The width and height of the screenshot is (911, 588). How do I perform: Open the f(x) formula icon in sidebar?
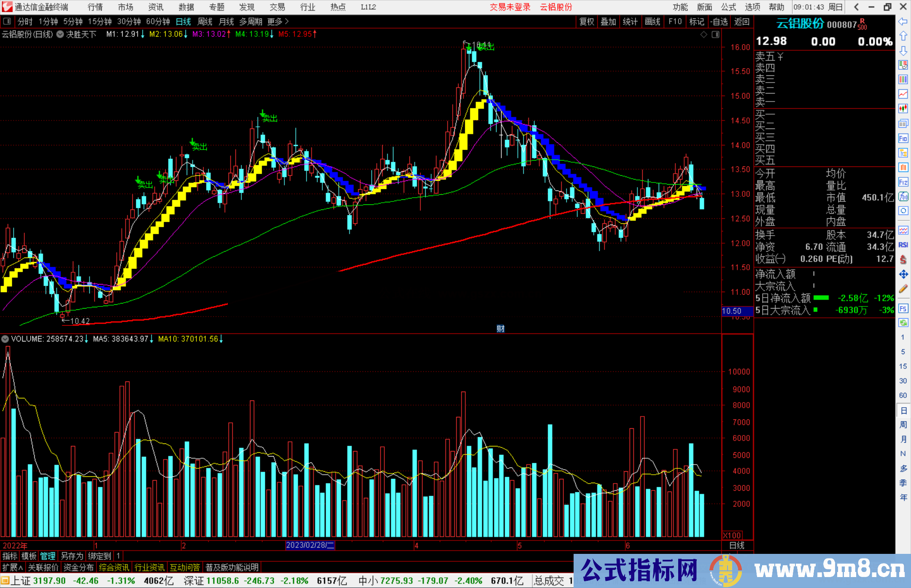point(903,196)
